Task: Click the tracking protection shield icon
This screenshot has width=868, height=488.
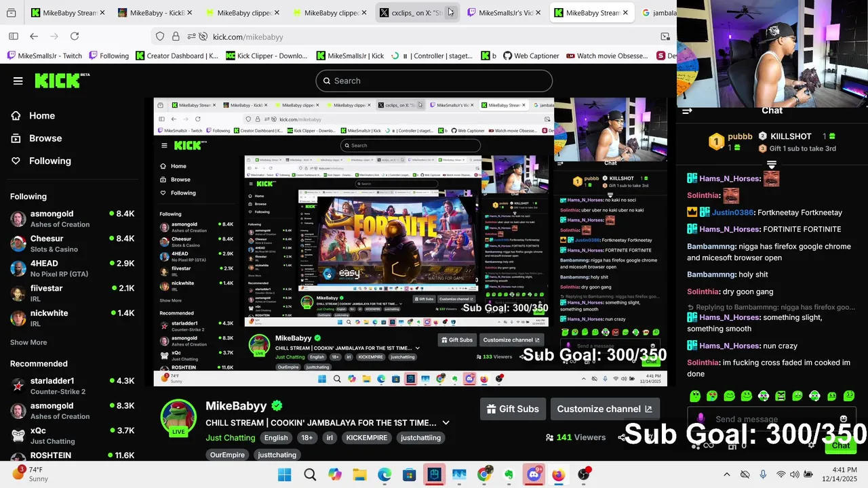Action: coord(160,37)
